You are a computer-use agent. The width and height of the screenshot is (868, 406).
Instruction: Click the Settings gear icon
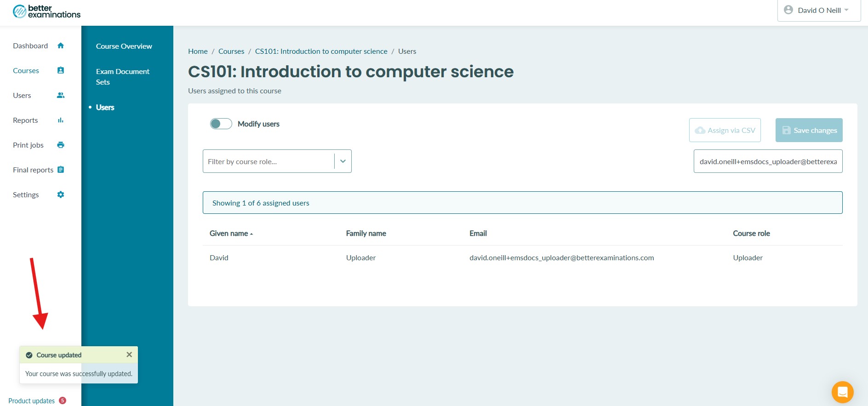pos(61,194)
